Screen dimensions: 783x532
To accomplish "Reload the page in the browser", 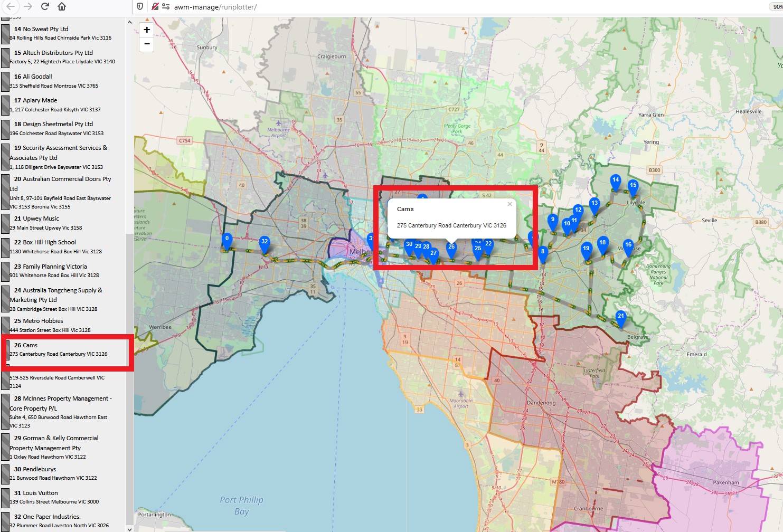I will 45,6.
